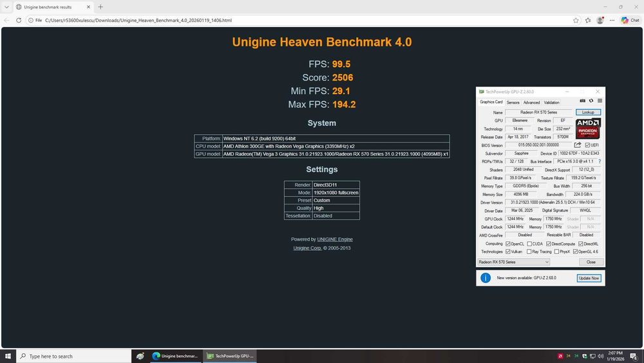Switch to Sensors tab
Viewport: 644px width, 363px height.
pos(513,103)
